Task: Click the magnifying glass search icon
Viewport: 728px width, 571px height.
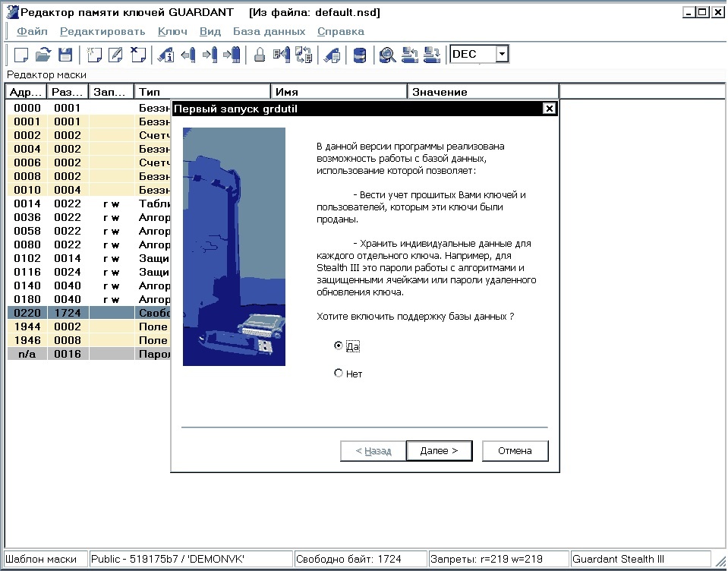Action: [x=387, y=55]
